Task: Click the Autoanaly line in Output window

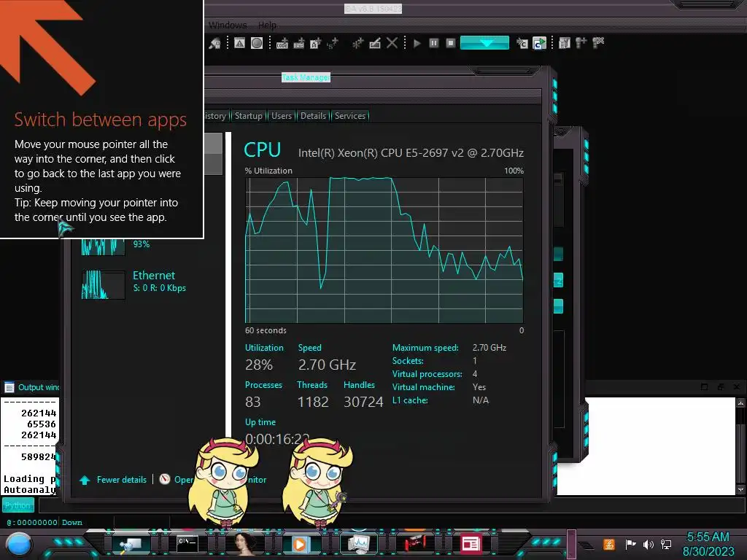Action: [29, 489]
